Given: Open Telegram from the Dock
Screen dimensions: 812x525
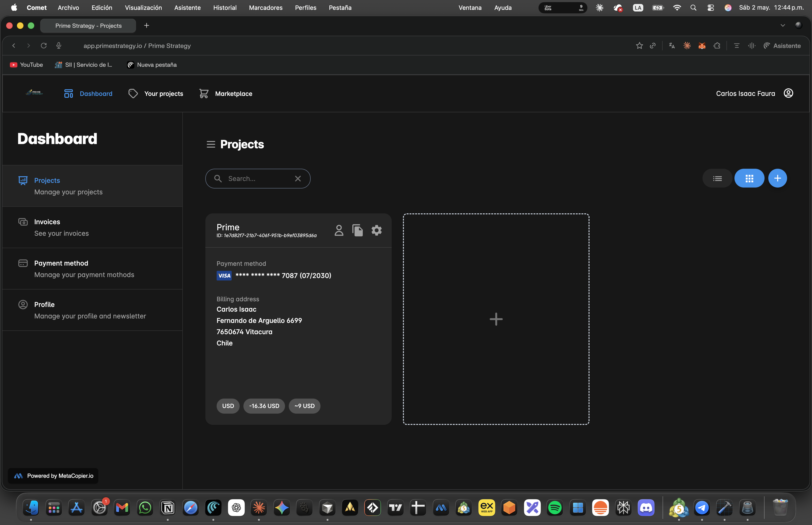Looking at the screenshot, I should point(702,508).
